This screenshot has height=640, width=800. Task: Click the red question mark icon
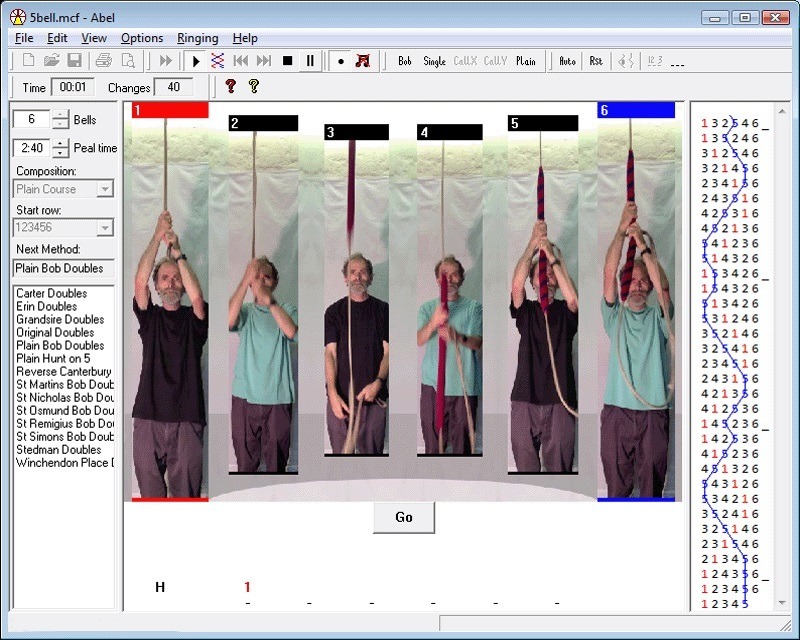coord(231,86)
